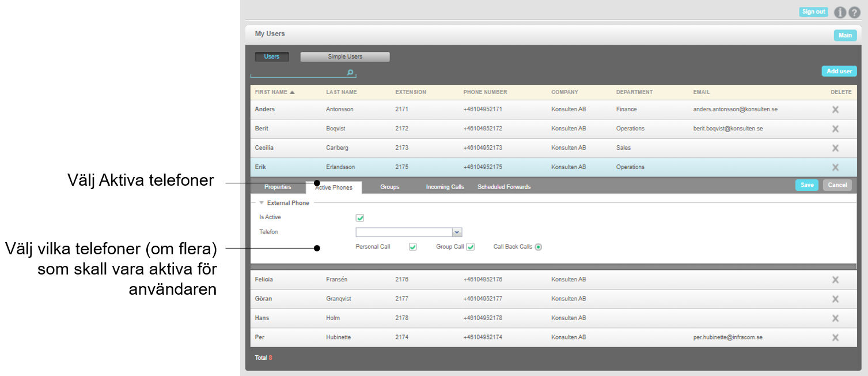Delete user Cecilia Carlberg
Viewport: 868px width, 376px height.
(x=835, y=148)
